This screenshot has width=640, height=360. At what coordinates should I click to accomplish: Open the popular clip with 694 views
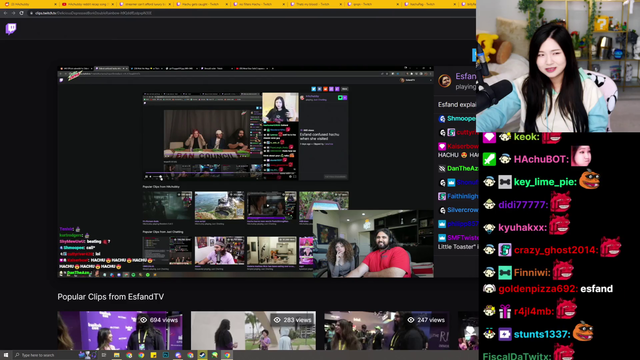pos(120,331)
